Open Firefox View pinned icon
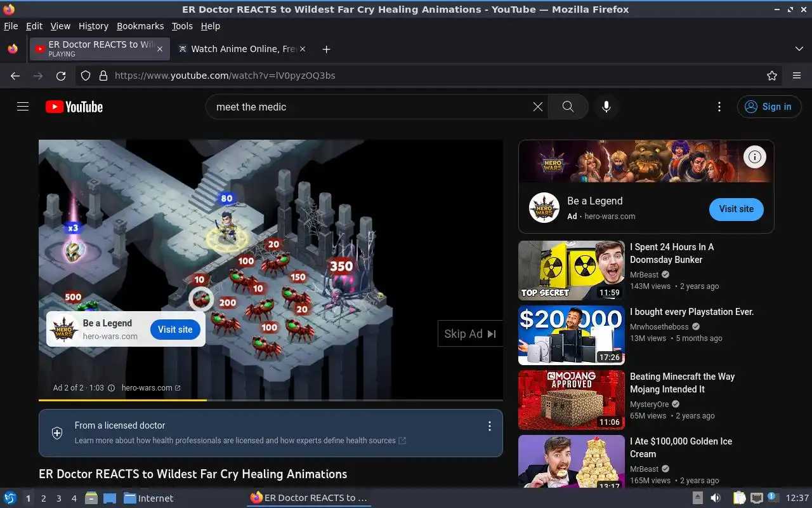812x508 pixels. [x=13, y=49]
